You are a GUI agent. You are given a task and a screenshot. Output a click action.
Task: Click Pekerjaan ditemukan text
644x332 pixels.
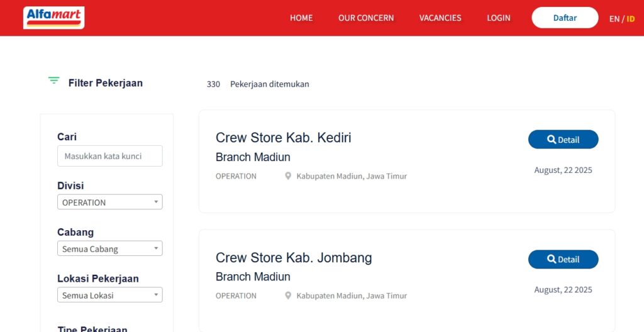point(269,84)
